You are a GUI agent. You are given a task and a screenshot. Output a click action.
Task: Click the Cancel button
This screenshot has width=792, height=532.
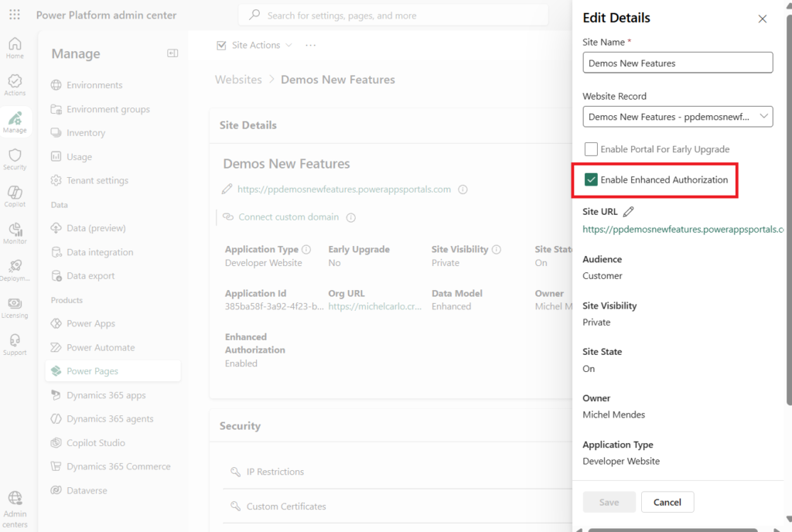pyautogui.click(x=667, y=502)
